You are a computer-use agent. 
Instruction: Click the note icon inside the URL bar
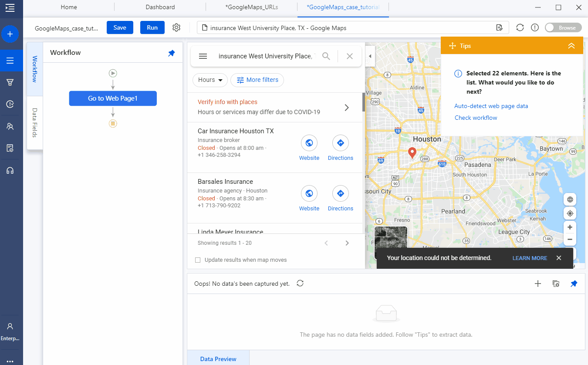click(500, 28)
